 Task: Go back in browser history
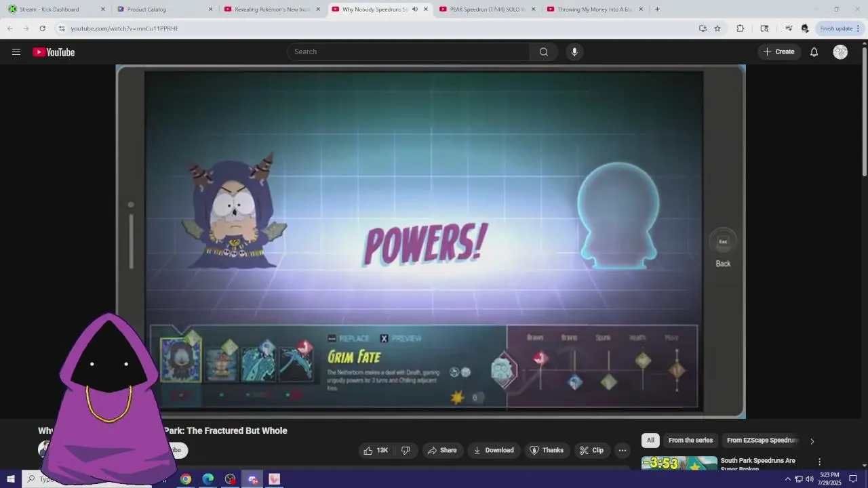(9, 28)
